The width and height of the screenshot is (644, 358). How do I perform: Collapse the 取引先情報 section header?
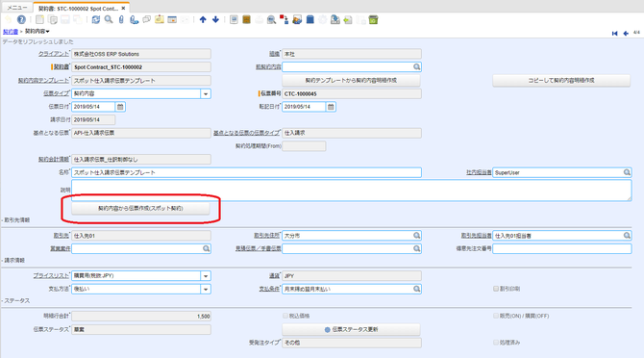click(x=16, y=220)
